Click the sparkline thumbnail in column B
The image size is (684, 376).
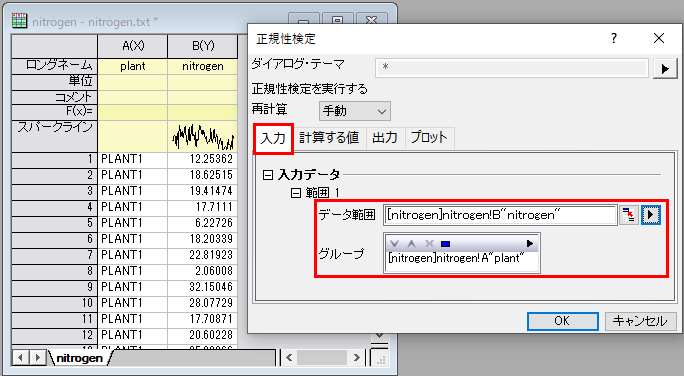coord(203,137)
